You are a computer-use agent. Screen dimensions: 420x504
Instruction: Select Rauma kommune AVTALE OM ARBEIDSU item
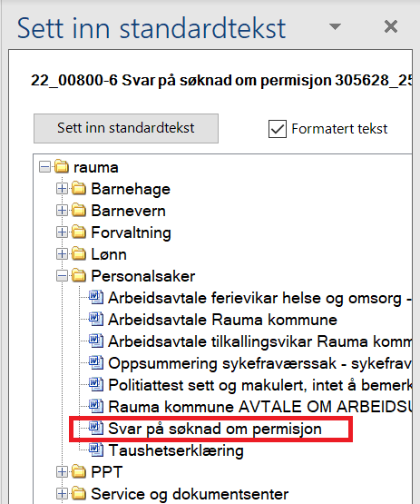pyautogui.click(x=259, y=407)
